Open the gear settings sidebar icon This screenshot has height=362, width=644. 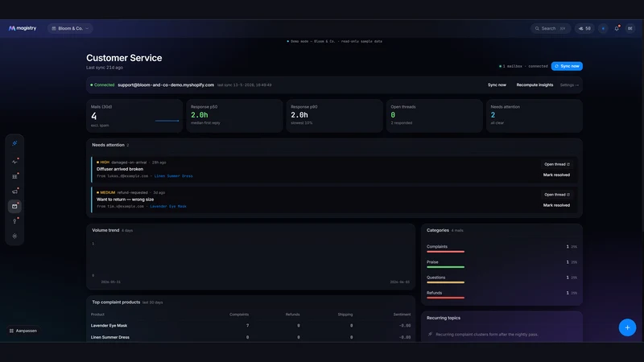pos(14,236)
